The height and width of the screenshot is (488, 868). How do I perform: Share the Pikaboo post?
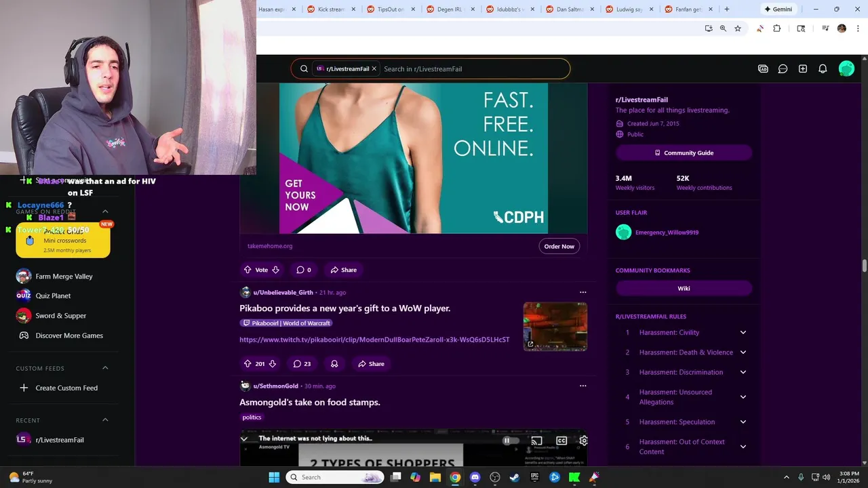[371, 364]
